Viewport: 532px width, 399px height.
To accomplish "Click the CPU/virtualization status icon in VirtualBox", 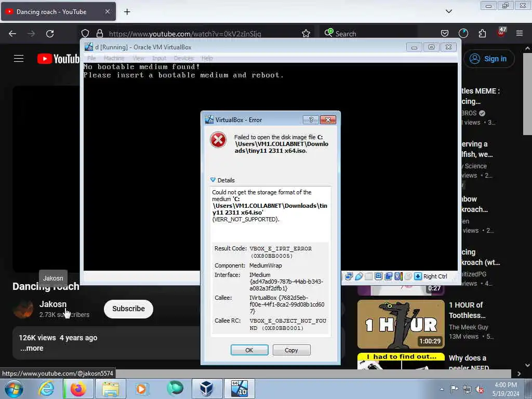I will 398,276.
